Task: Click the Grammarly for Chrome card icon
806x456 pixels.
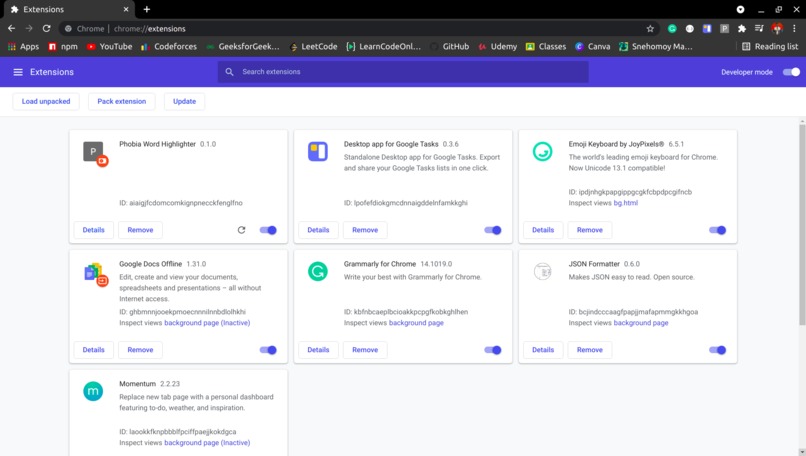Action: tap(318, 271)
